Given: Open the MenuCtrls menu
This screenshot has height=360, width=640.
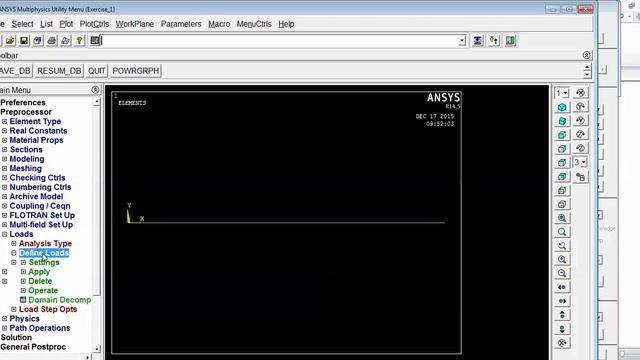Looking at the screenshot, I should pos(254,24).
